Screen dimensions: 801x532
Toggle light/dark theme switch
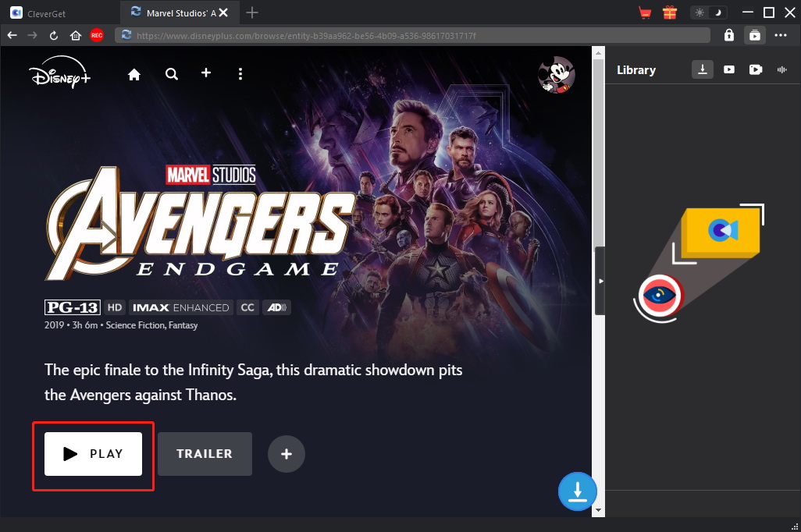pyautogui.click(x=709, y=12)
